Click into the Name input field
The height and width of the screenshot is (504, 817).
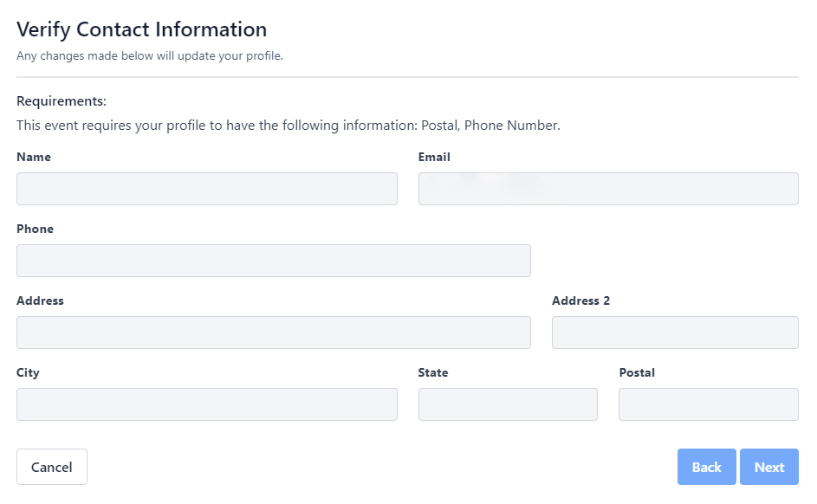206,189
